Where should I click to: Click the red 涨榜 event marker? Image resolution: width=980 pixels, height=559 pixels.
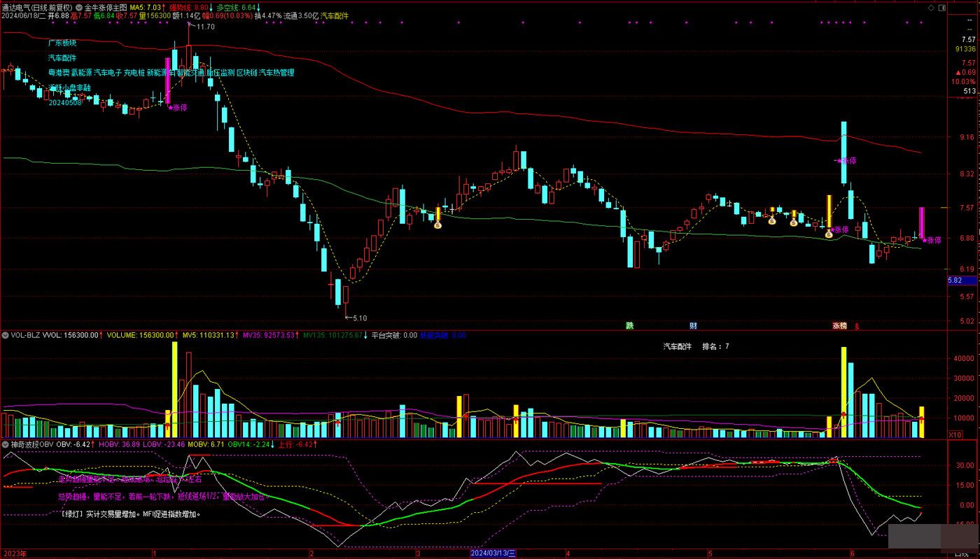pyautogui.click(x=839, y=325)
